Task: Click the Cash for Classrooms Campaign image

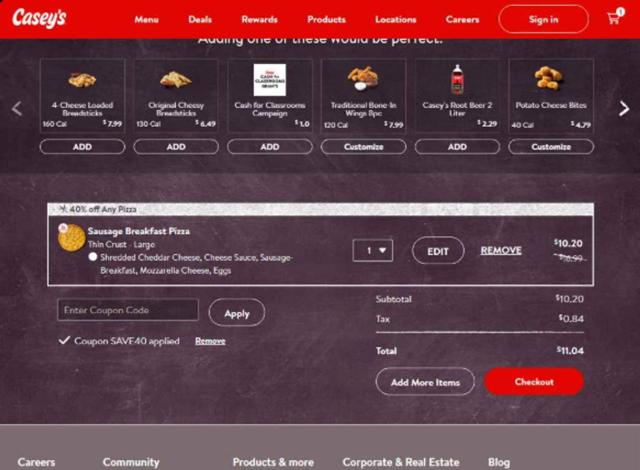Action: coord(270,80)
